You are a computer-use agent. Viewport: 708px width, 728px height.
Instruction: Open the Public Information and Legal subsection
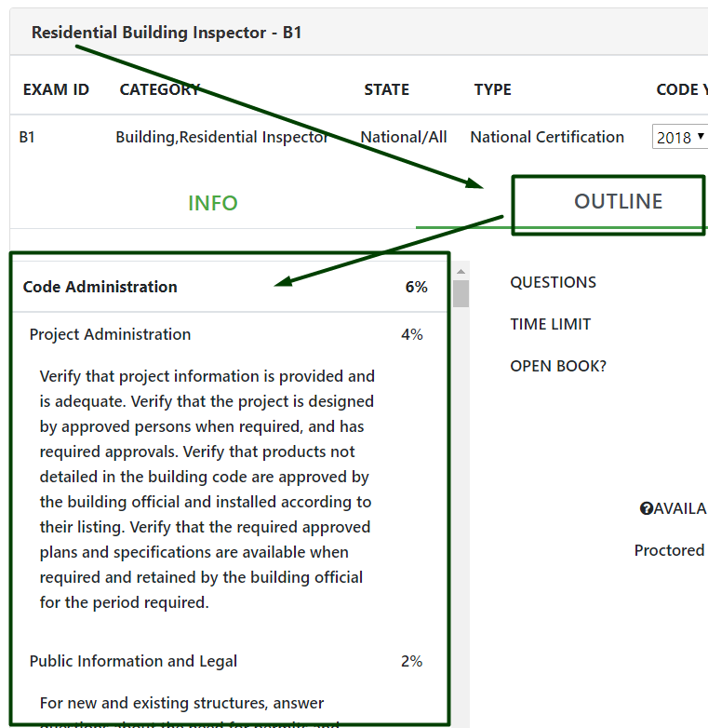pyautogui.click(x=133, y=661)
